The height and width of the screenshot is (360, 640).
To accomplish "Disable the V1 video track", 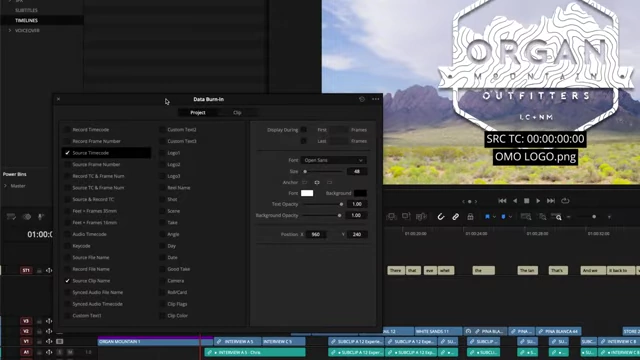I will click(60, 341).
